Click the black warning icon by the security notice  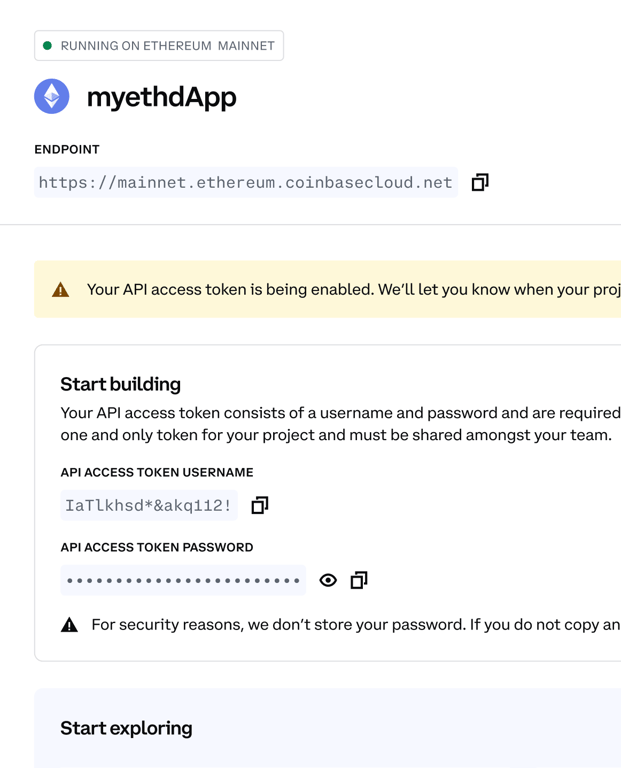click(x=69, y=625)
